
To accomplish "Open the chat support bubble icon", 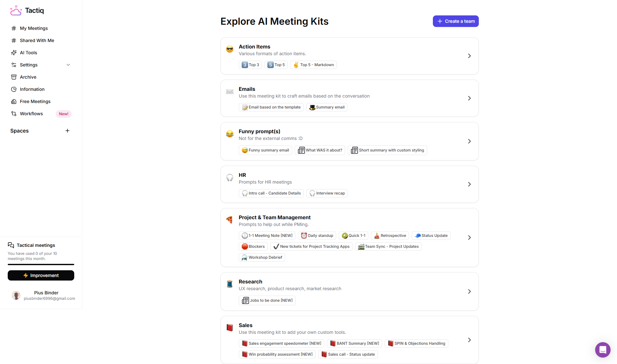I will click(x=603, y=350).
